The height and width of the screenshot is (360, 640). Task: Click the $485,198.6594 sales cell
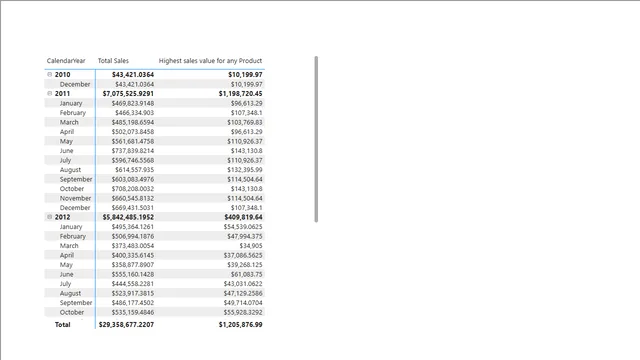(133, 122)
